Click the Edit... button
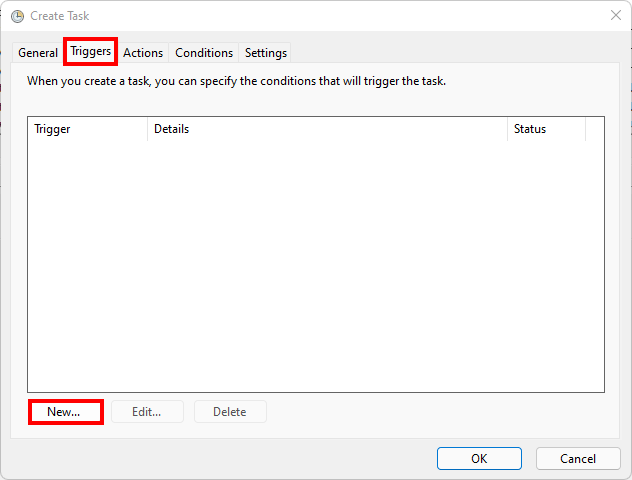The image size is (632, 480). (x=145, y=412)
